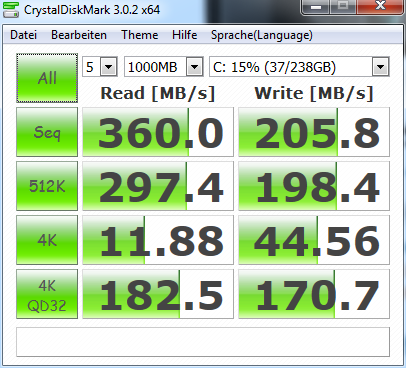Expand the test count dropdown showing 5
406x368 pixels.
point(108,67)
